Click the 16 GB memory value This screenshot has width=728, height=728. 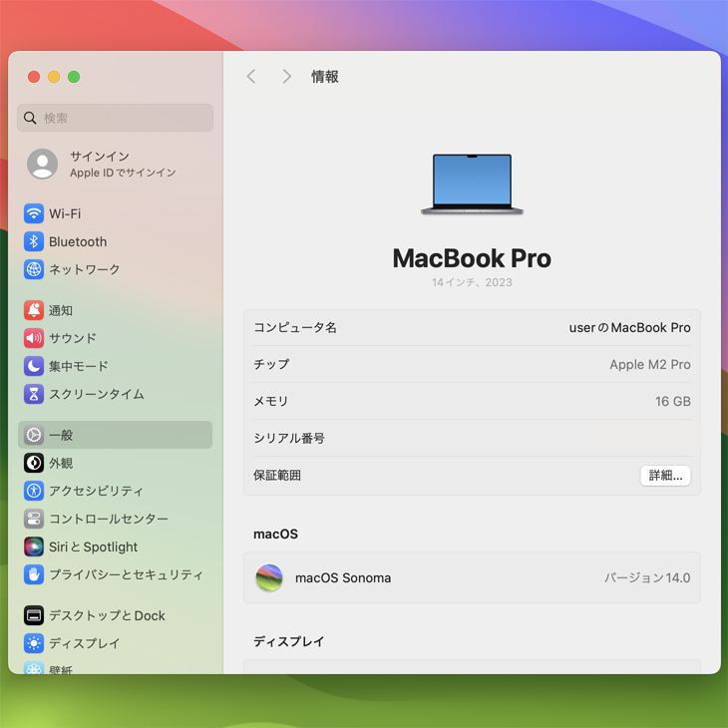pos(673,401)
